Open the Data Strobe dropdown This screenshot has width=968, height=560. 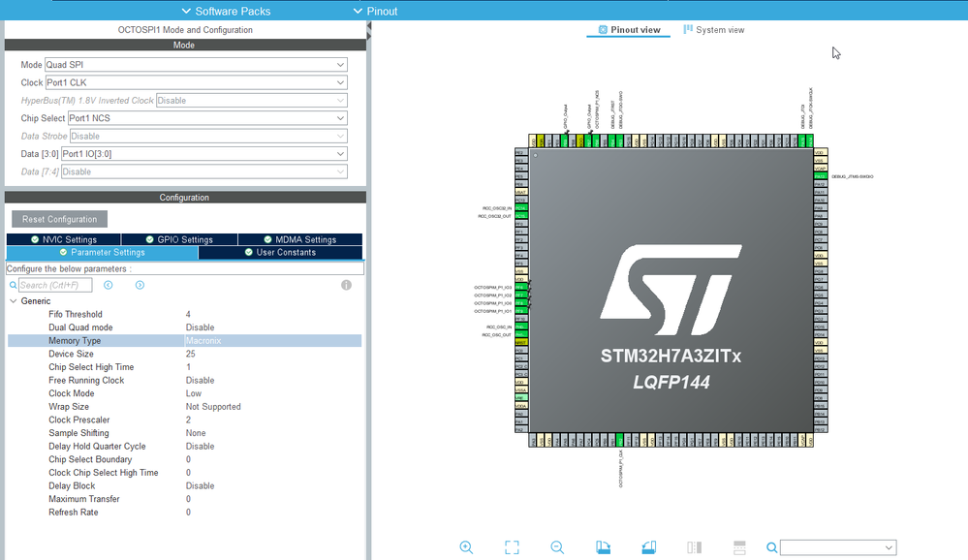coord(208,136)
